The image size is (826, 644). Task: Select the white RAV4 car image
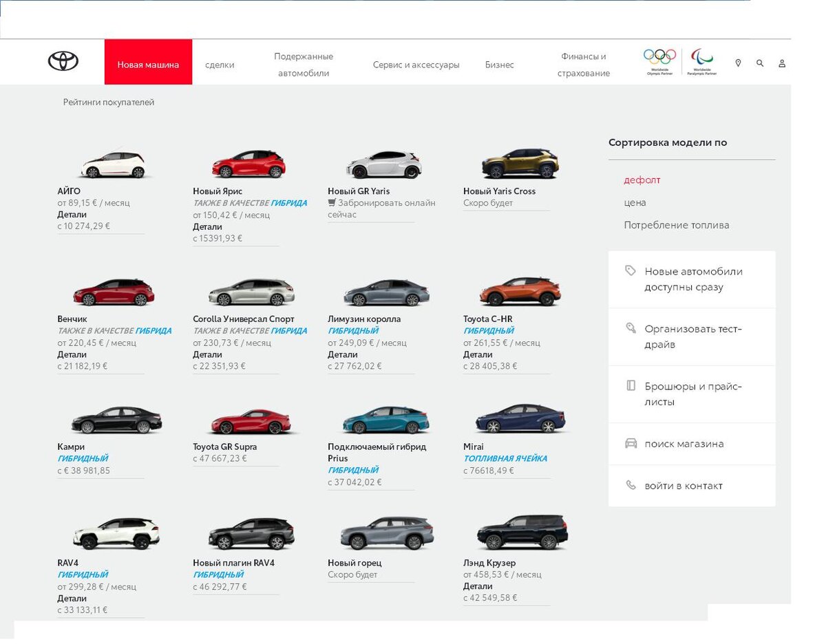[x=116, y=534]
